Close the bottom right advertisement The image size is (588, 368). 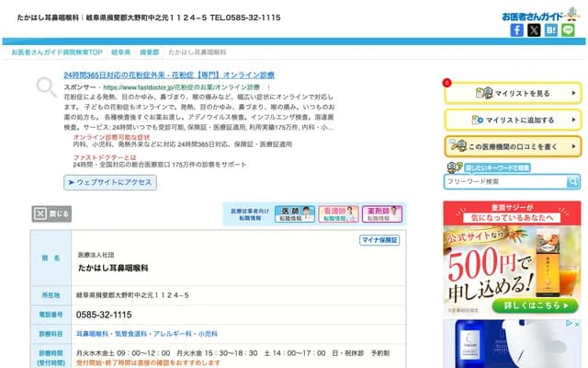(x=577, y=323)
